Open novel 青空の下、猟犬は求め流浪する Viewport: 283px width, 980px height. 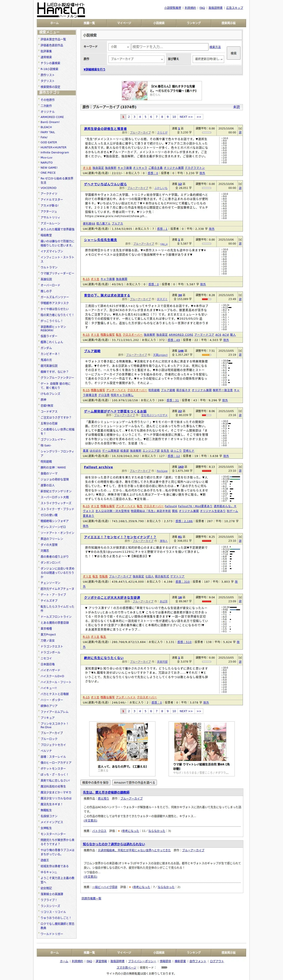(107, 295)
